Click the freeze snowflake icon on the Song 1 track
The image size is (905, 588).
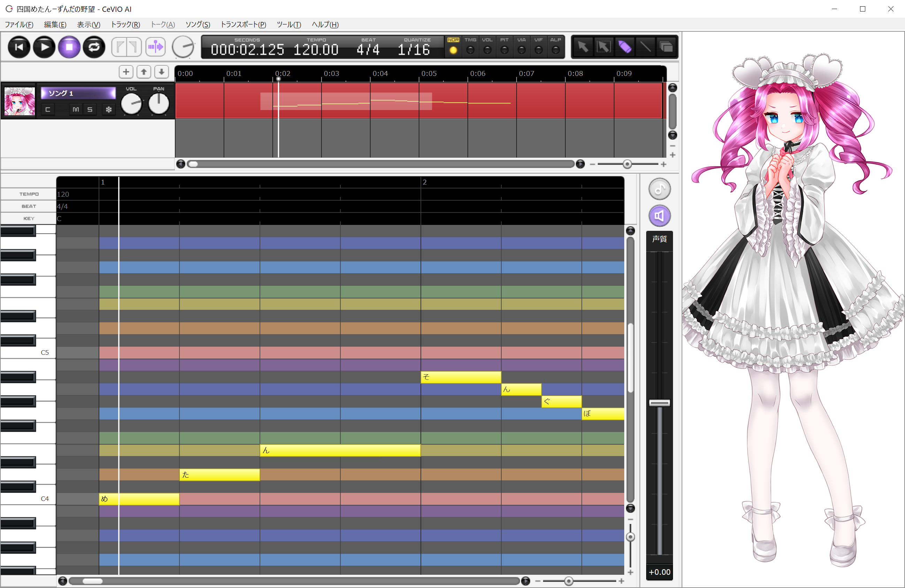109,109
